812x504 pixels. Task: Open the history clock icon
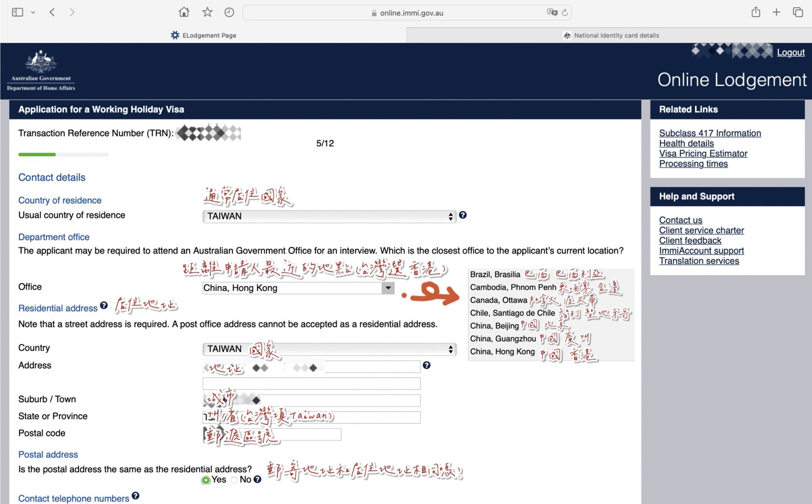coord(229,12)
